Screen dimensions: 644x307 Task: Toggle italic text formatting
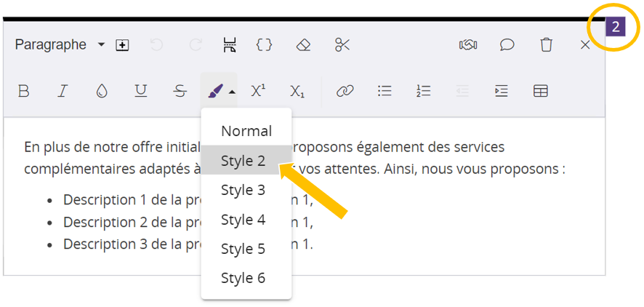click(63, 91)
